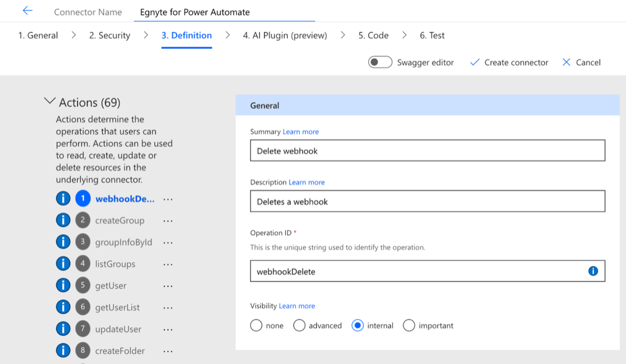The image size is (626, 364).
Task: Collapse the Actions (69) section
Action: pos(50,101)
